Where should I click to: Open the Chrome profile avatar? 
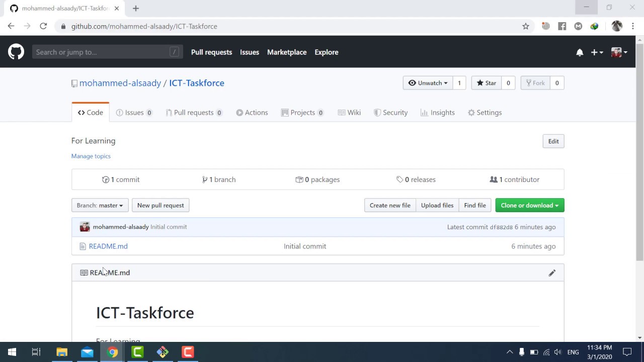coord(617,26)
